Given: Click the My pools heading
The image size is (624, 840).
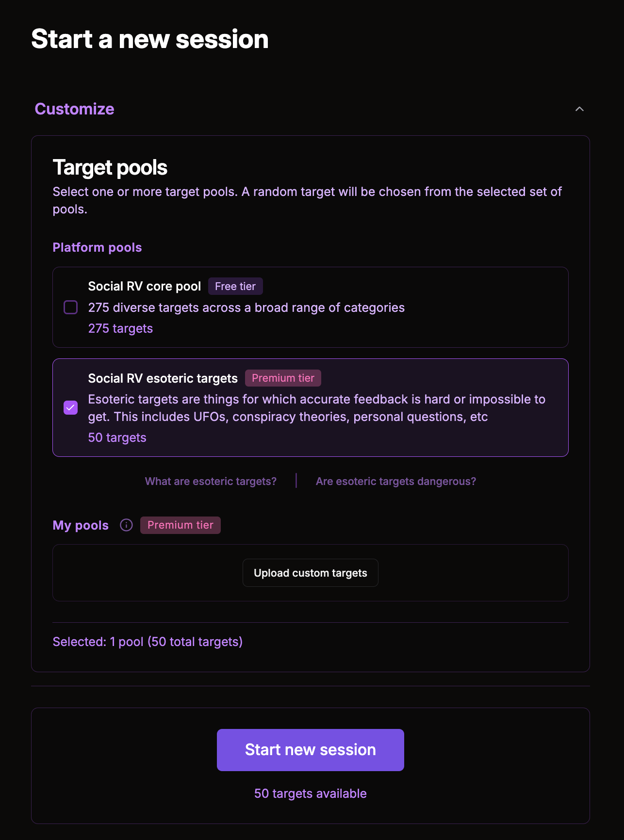Looking at the screenshot, I should pos(81,525).
